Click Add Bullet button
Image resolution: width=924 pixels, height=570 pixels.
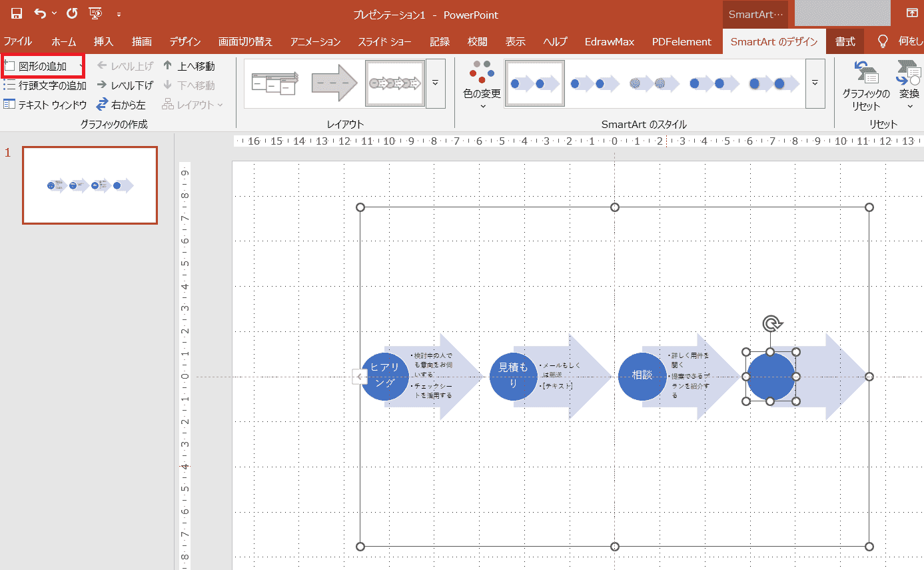point(45,85)
